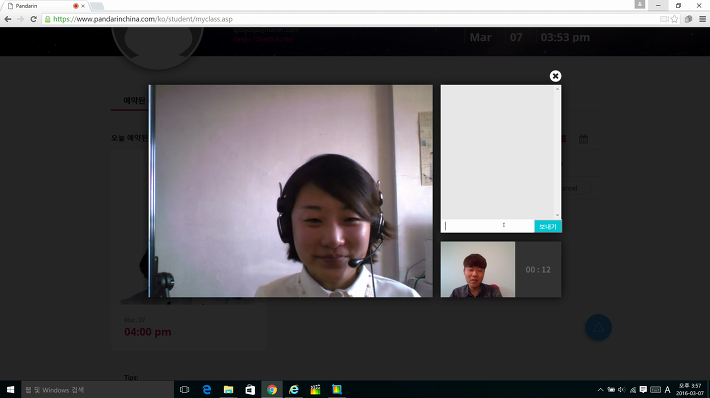710x398 pixels.
Task: Click the volume tray icon
Action: click(622, 389)
